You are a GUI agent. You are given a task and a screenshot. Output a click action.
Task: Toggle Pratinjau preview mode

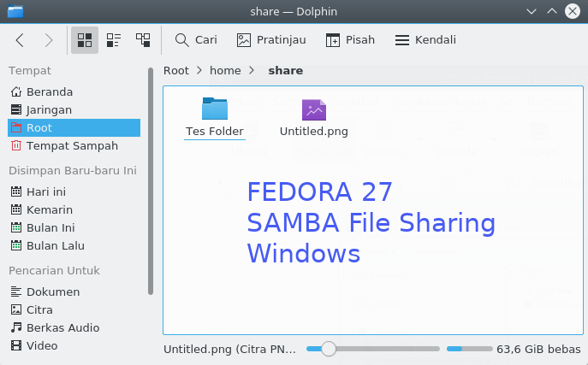[271, 40]
